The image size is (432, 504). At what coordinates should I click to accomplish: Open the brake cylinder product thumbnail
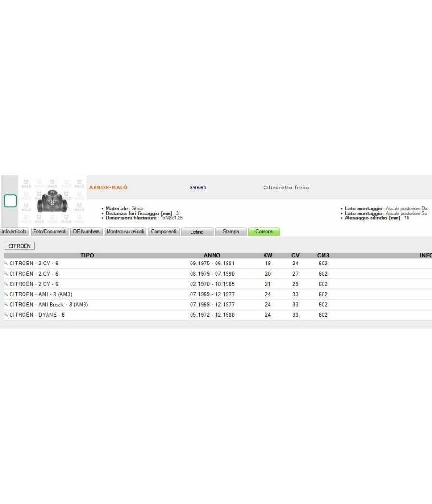52,201
